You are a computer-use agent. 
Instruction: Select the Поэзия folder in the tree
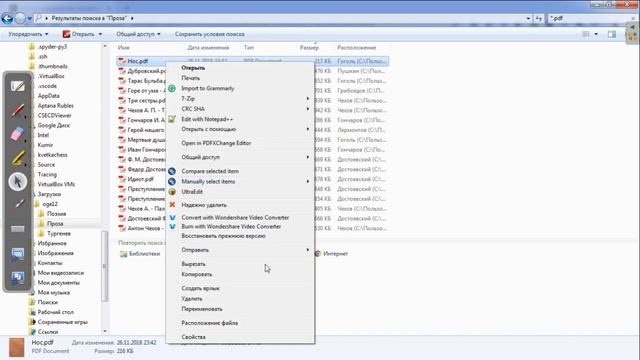(56, 214)
